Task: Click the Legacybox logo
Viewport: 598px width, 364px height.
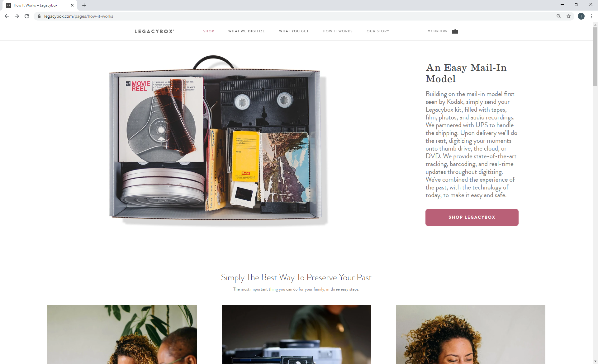Action: coord(154,31)
